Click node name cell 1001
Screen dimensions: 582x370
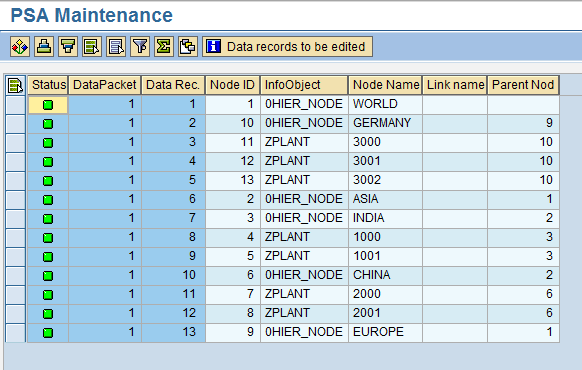385,256
